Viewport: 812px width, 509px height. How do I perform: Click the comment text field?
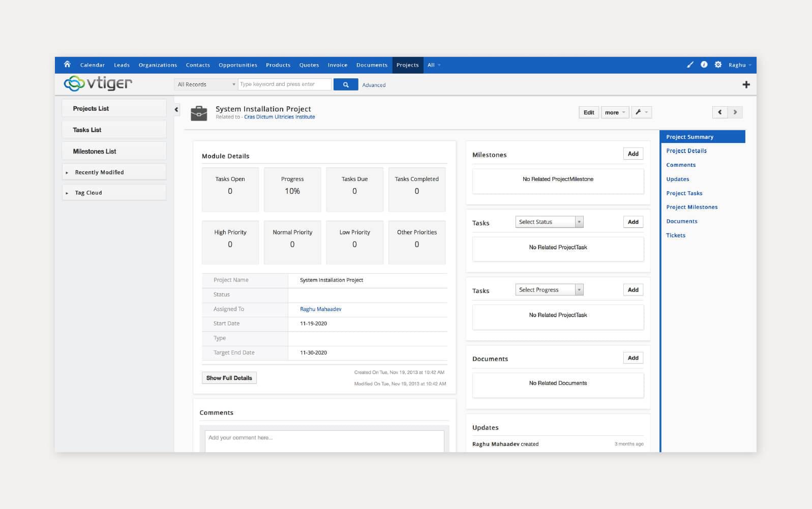[324, 440]
